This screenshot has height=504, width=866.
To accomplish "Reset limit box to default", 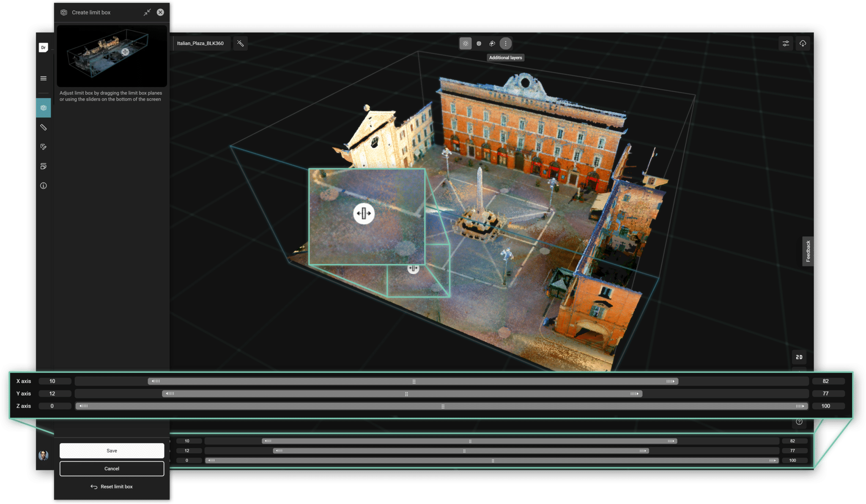I will click(111, 486).
